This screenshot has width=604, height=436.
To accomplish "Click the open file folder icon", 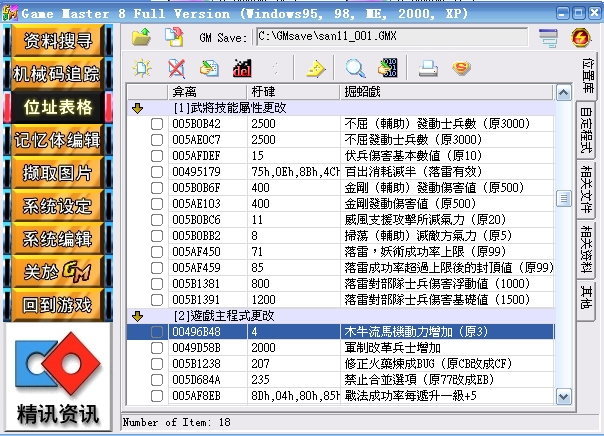I will pyautogui.click(x=142, y=38).
